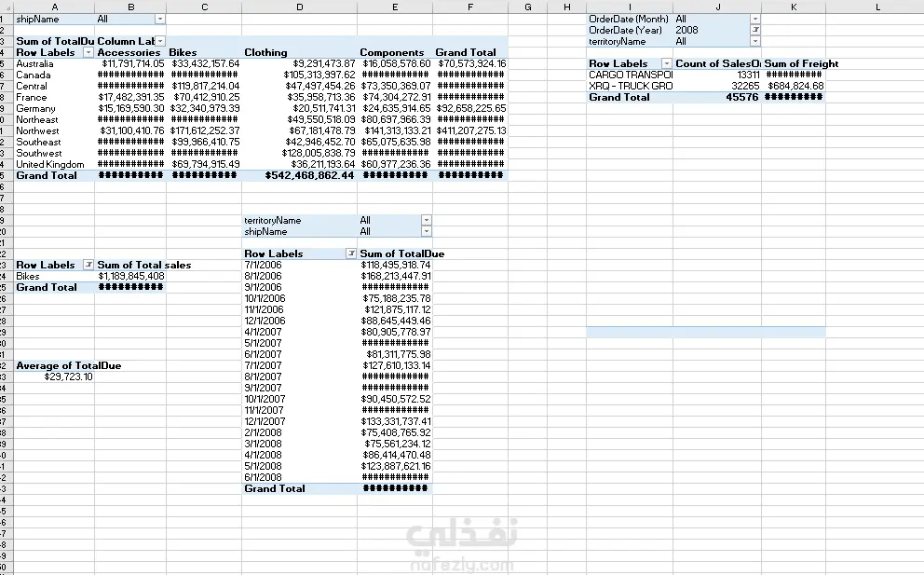
Task: Select column A header
Action: (x=54, y=7)
